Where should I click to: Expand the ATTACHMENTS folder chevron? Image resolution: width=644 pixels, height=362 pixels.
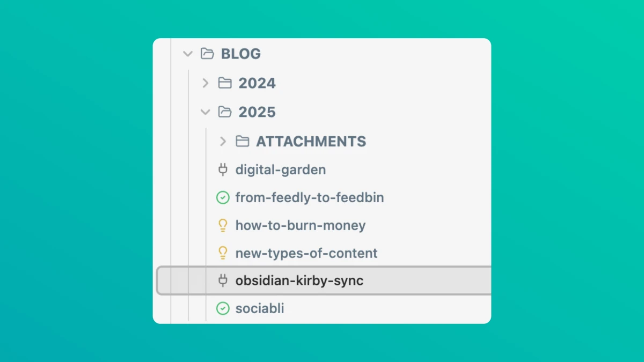223,142
